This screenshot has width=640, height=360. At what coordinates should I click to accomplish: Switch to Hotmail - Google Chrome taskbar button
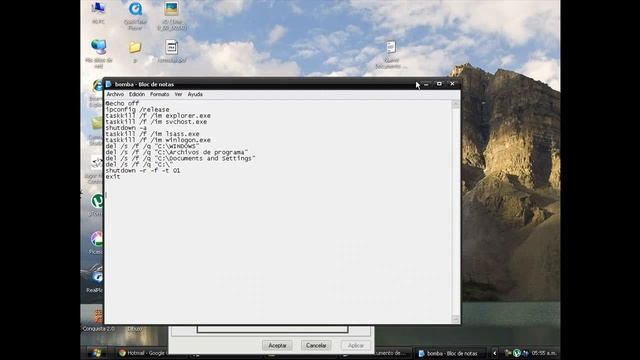click(142, 353)
